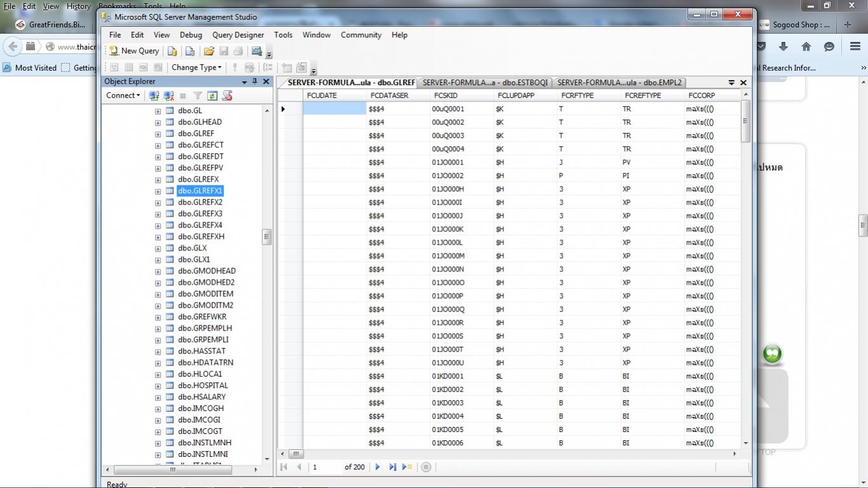Viewport: 868px width, 488px height.
Task: Select the dbo.GLREF tab
Action: click(x=350, y=83)
